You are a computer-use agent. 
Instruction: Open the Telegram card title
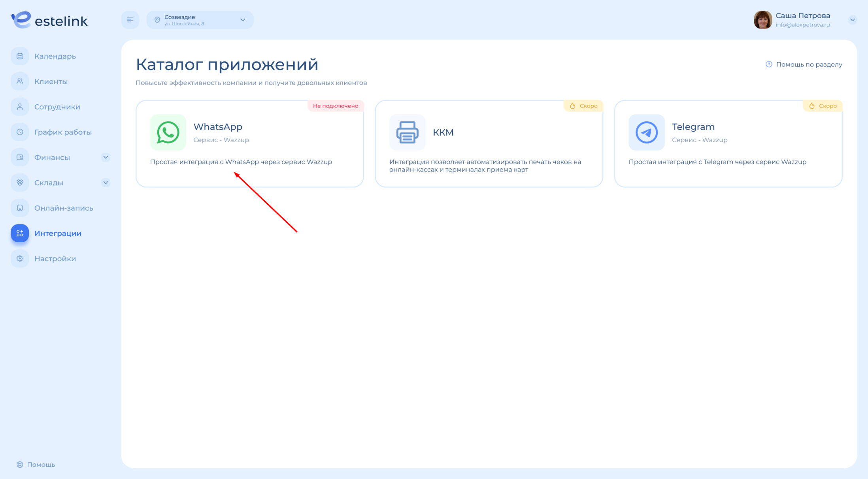click(x=693, y=127)
